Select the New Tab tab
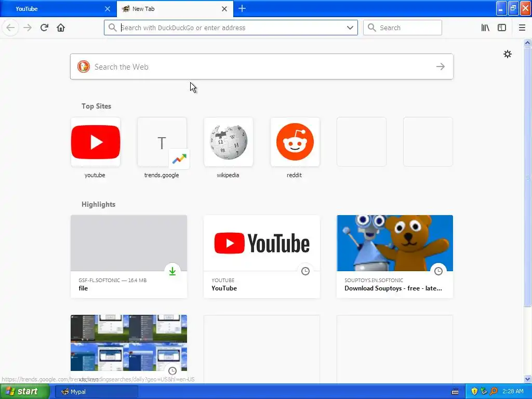The height and width of the screenshot is (399, 532). point(175,9)
